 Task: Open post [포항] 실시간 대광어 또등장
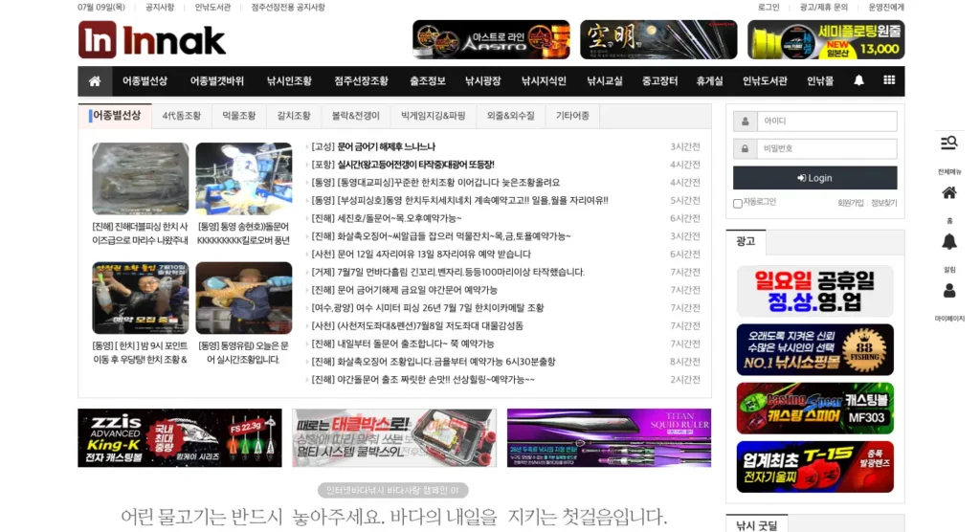pos(403,165)
